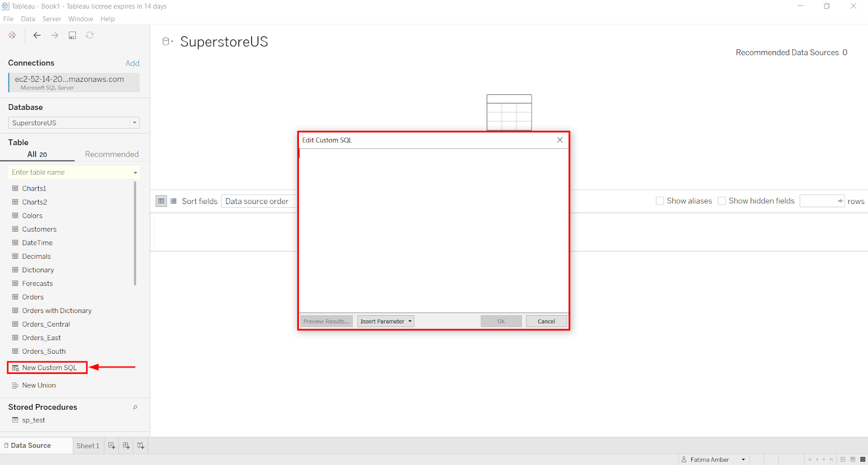Enable Show hidden fields checkbox
868x465 pixels.
click(722, 201)
